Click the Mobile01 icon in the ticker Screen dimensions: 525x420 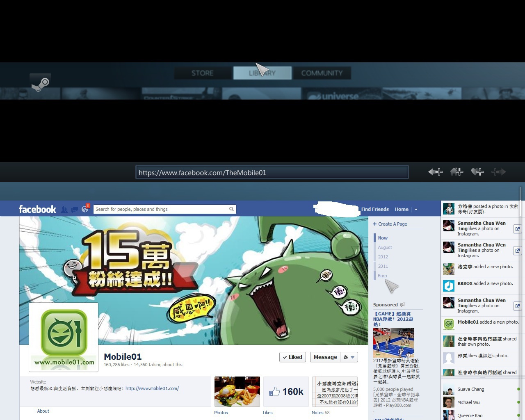[x=449, y=324]
